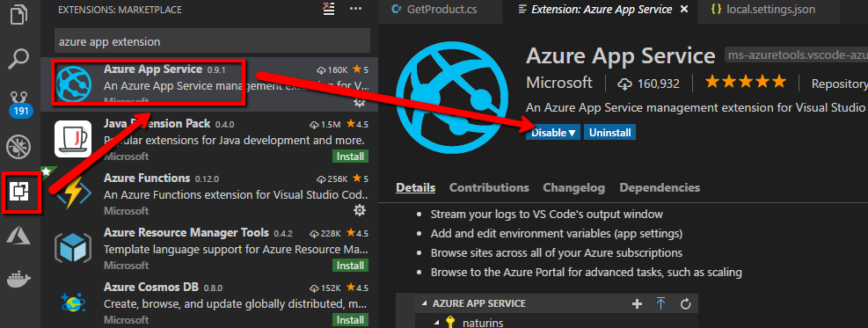The width and height of the screenshot is (868, 328).
Task: Open the more actions ellipsis in Extensions header
Action: click(356, 9)
